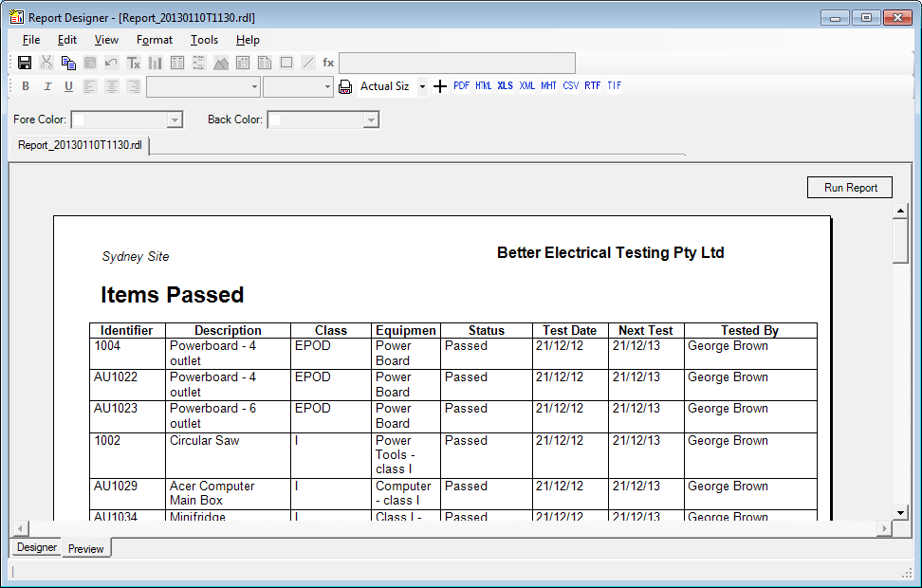Open the Back Color dropdown
Image resolution: width=922 pixels, height=588 pixels.
tap(371, 119)
